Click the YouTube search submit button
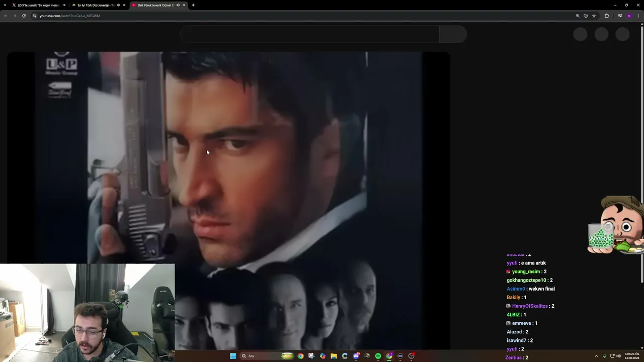 click(453, 34)
